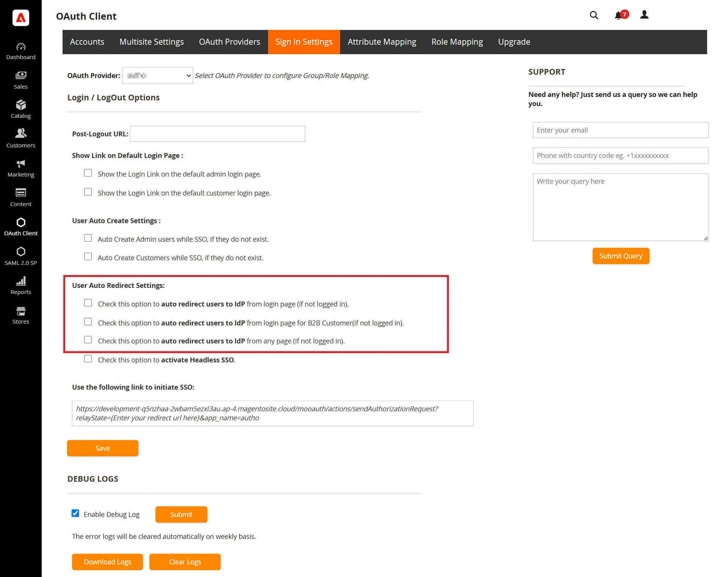Open the OAuth Provider dropdown
The height and width of the screenshot is (577, 728).
click(157, 75)
